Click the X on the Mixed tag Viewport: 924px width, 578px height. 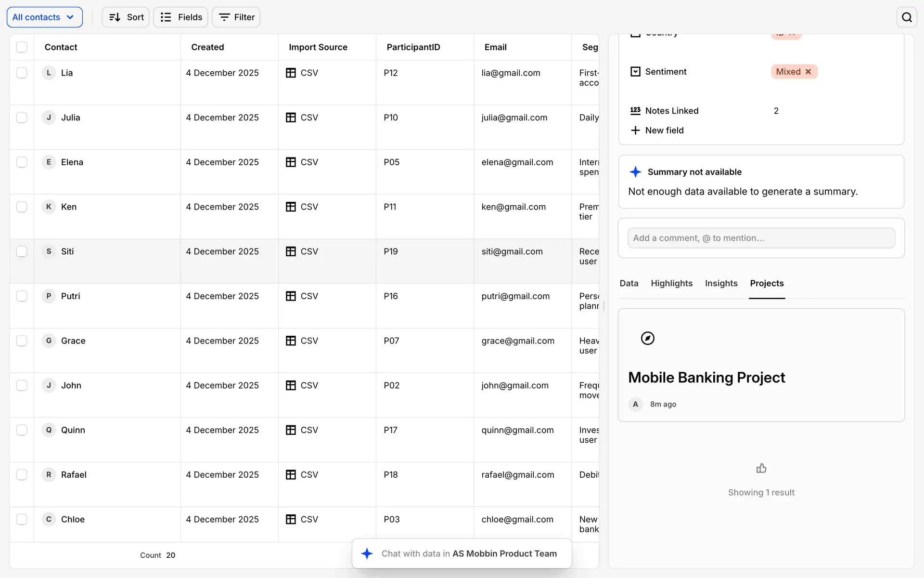(x=808, y=72)
